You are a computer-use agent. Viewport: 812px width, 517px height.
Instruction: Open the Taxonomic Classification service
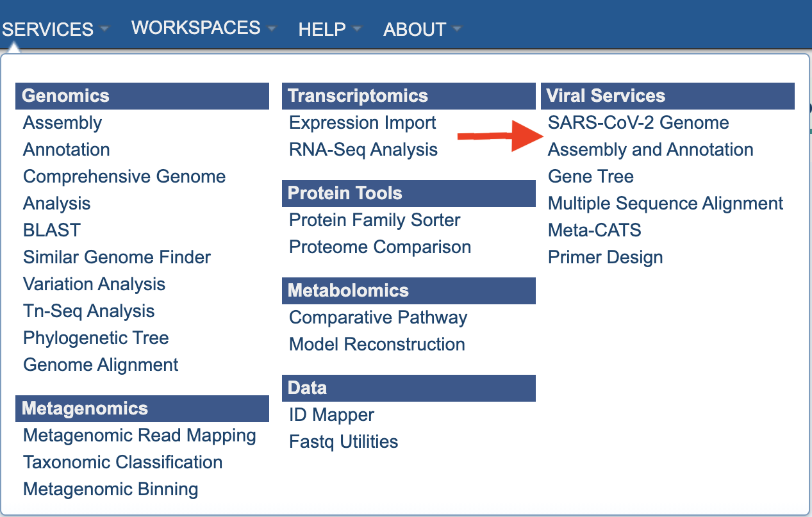pyautogui.click(x=122, y=462)
